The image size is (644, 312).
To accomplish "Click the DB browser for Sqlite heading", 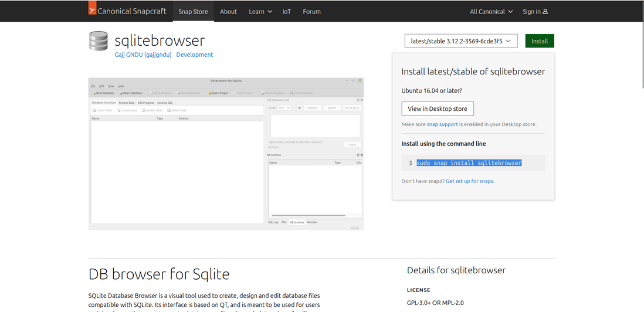I will point(159,274).
